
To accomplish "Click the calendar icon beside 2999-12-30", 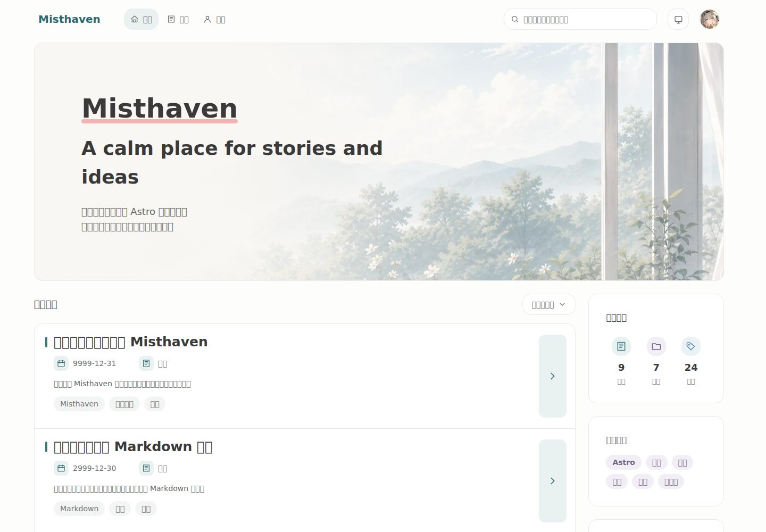I will (61, 468).
